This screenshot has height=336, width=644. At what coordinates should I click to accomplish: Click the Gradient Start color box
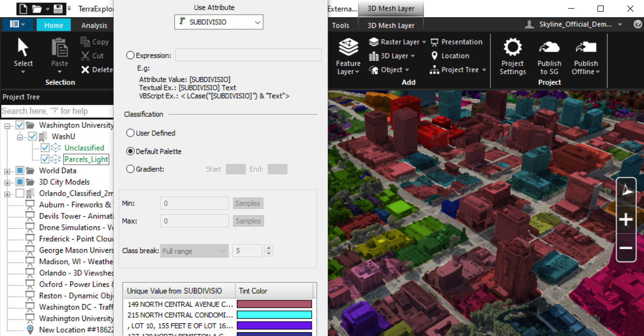(x=236, y=169)
